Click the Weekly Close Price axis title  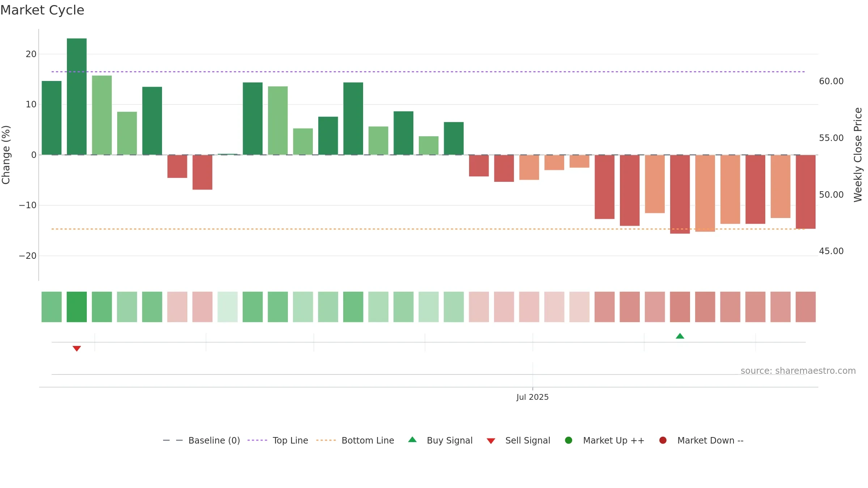(x=858, y=155)
